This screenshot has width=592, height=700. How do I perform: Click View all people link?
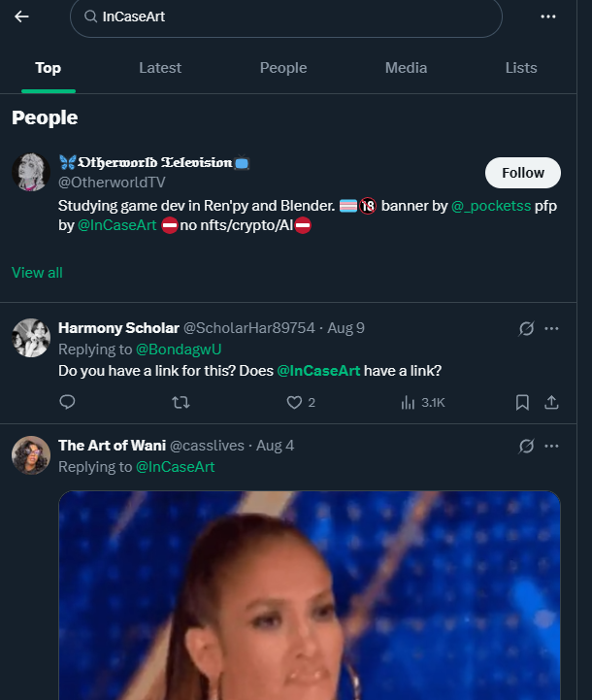[37, 273]
